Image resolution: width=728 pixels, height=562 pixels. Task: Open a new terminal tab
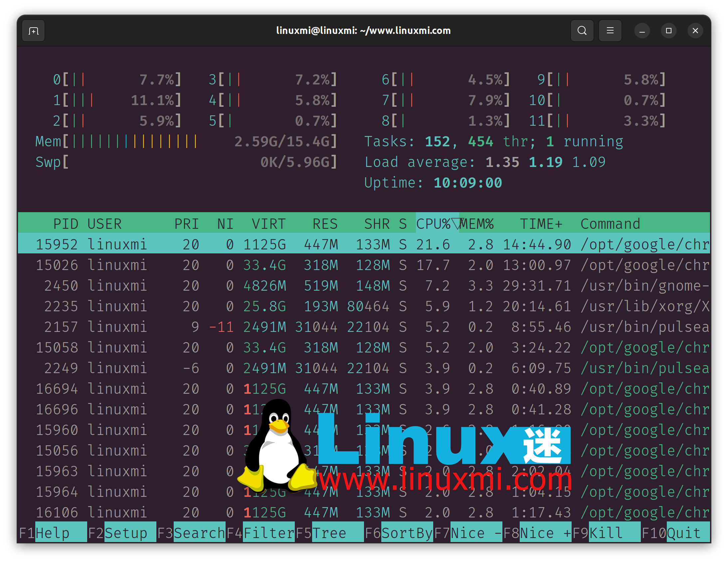click(33, 30)
